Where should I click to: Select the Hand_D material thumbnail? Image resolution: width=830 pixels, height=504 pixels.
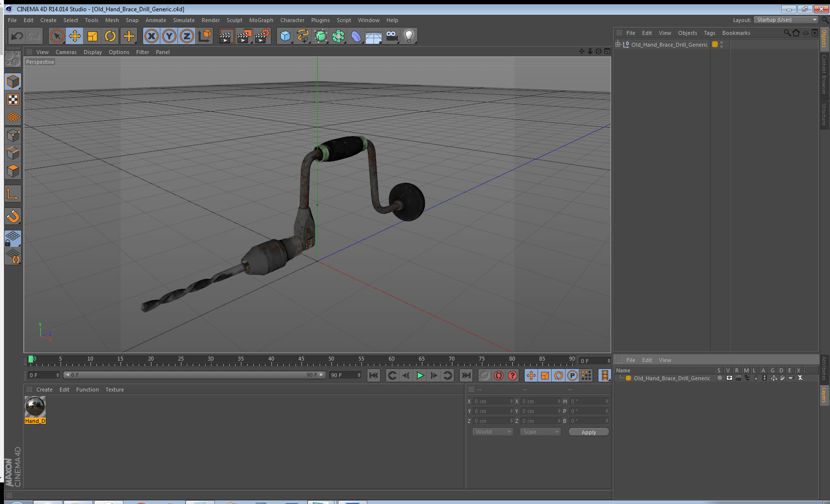click(35, 410)
